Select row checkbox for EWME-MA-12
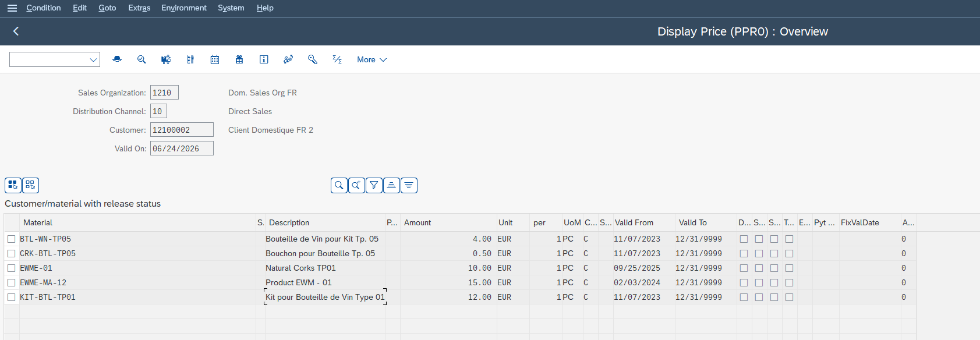 click(x=11, y=282)
